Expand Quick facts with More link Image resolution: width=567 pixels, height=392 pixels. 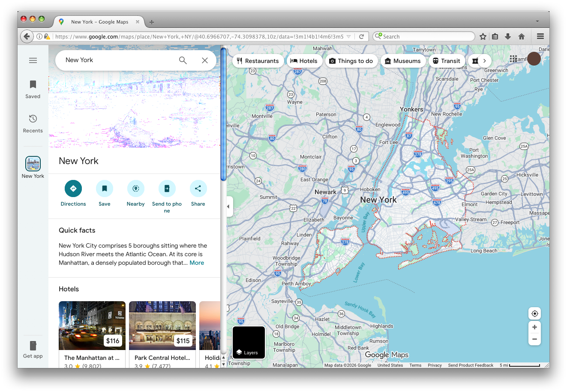197,263
